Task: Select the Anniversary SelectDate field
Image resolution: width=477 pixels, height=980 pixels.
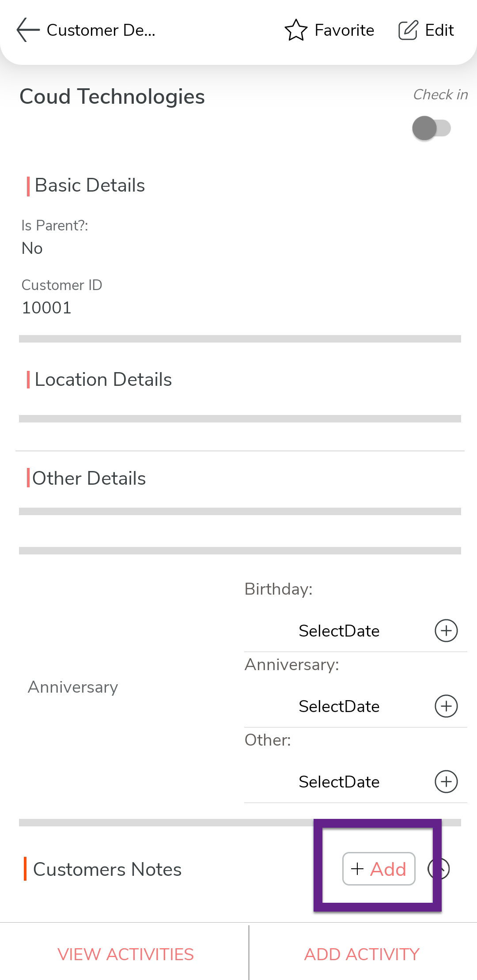Action: tap(339, 706)
